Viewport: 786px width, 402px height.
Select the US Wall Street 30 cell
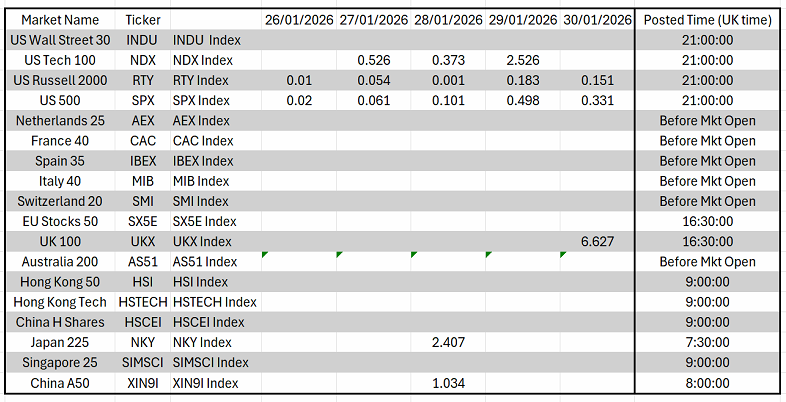pos(60,40)
